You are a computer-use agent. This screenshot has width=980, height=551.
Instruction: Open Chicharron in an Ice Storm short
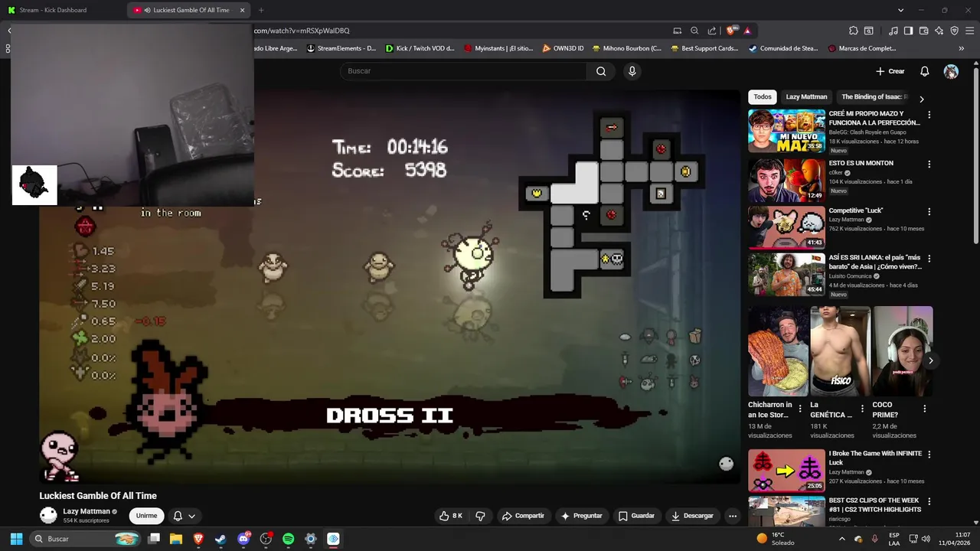click(x=778, y=351)
